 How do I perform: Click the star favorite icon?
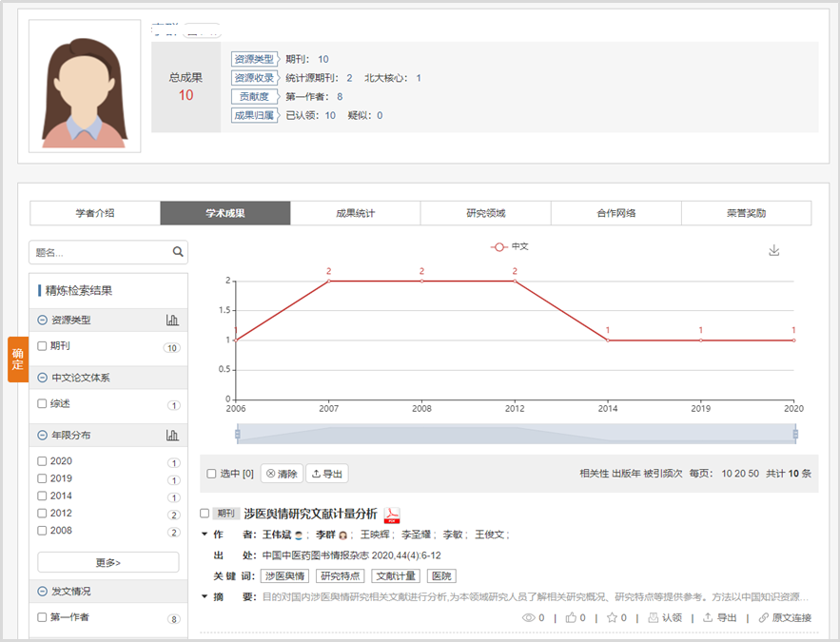pyautogui.click(x=612, y=618)
